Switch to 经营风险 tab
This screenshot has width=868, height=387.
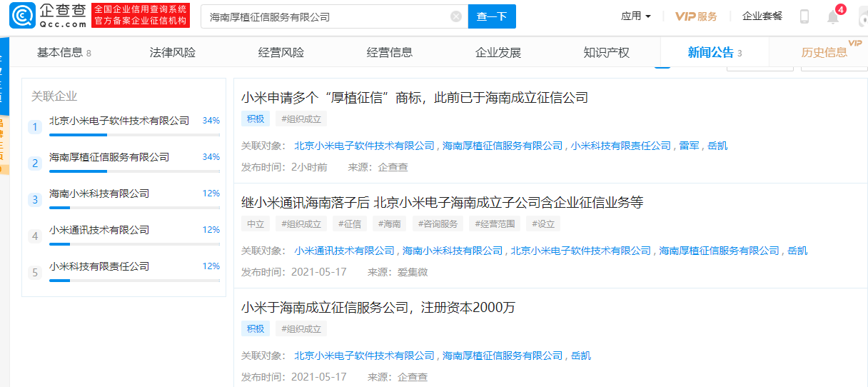[281, 52]
